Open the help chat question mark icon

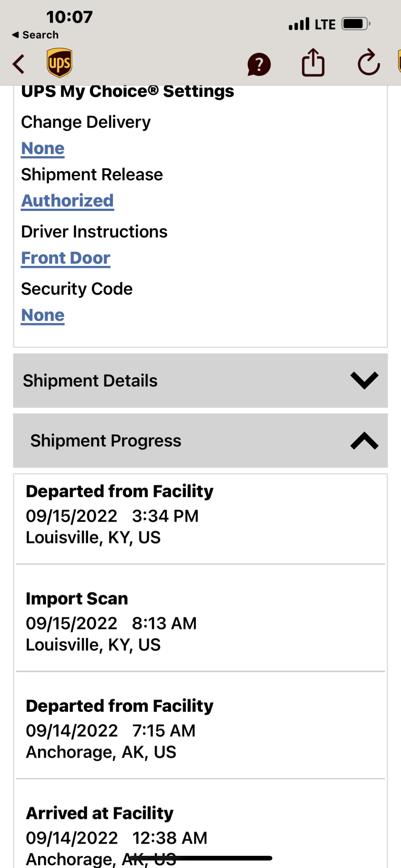point(259,65)
